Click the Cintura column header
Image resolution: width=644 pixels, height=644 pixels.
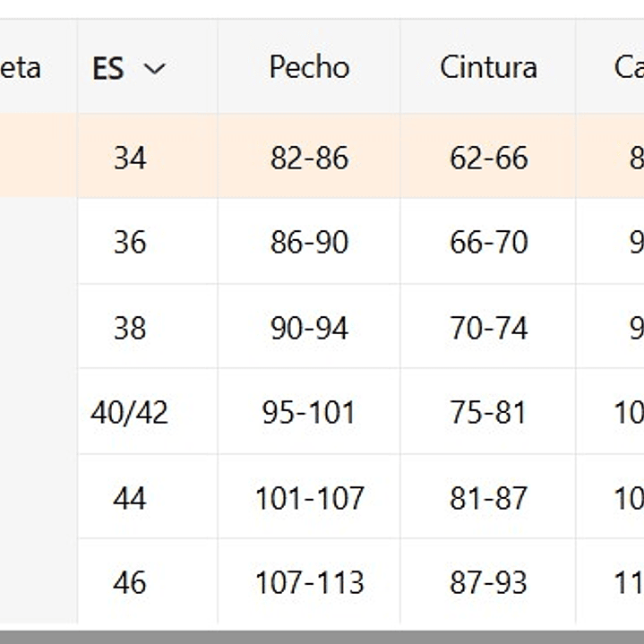click(x=488, y=68)
